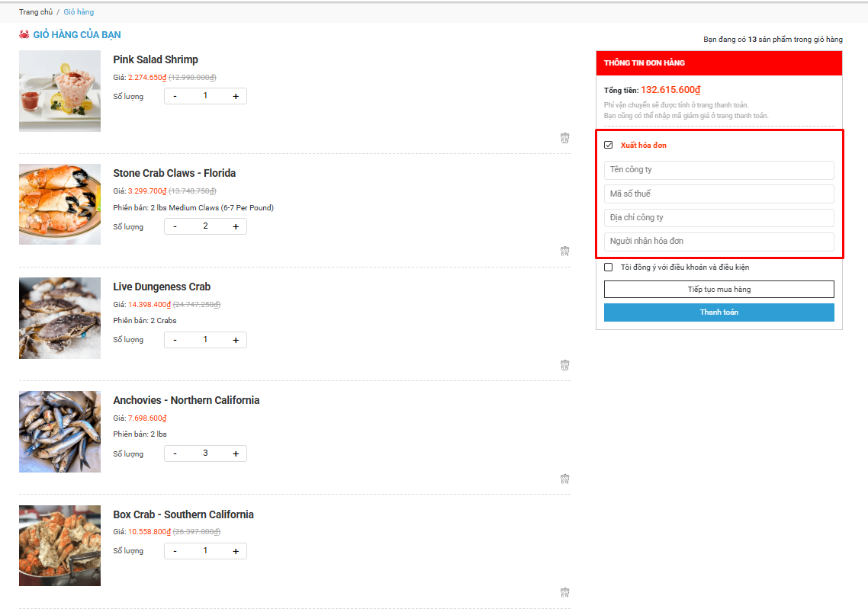Click Box Crab quantity value
This screenshot has width=868, height=612.
coord(205,550)
